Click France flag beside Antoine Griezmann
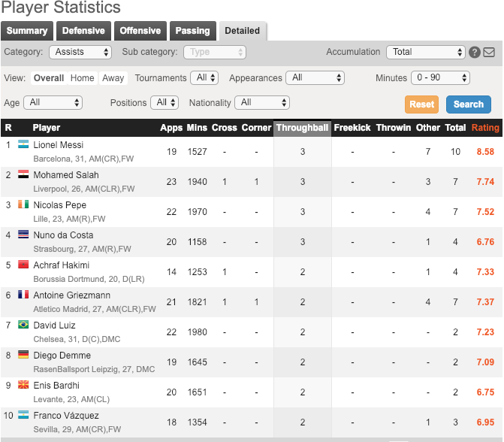The height and width of the screenshot is (442, 504). (23, 295)
